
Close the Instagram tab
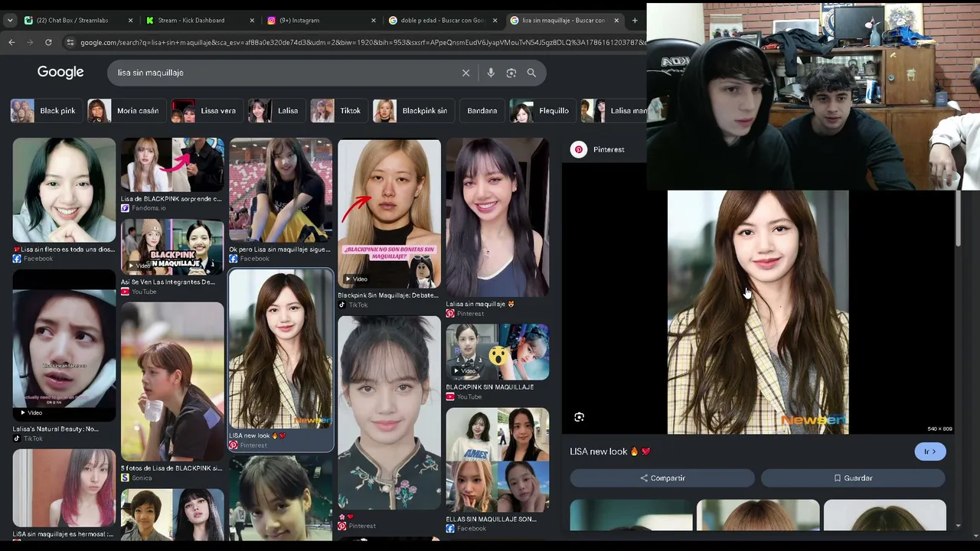[x=374, y=21]
